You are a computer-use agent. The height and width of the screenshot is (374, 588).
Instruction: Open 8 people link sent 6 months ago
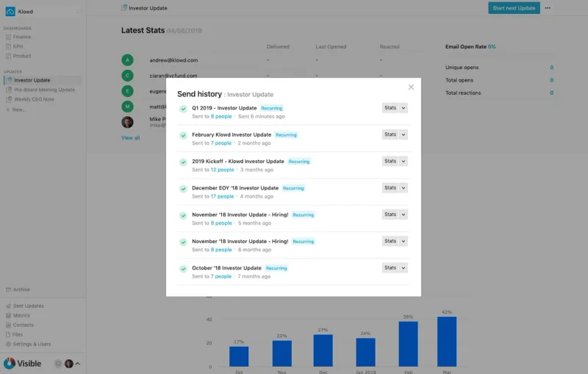click(x=221, y=250)
